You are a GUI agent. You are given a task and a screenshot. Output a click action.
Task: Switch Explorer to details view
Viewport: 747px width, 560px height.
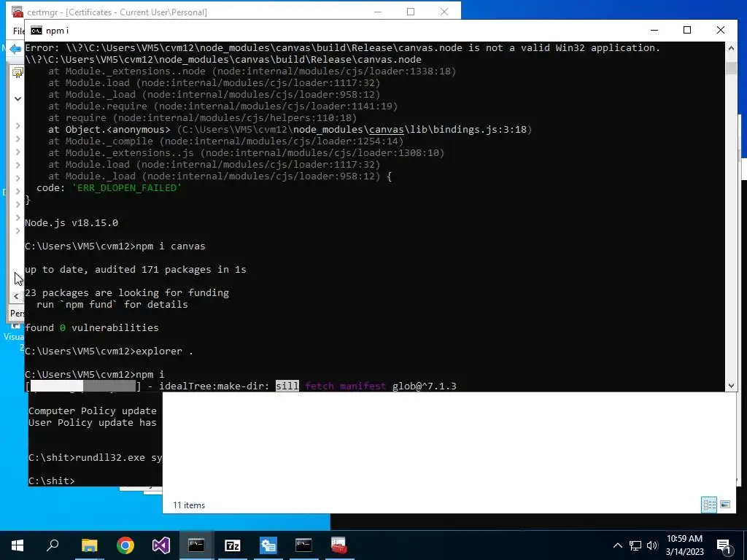point(709,505)
